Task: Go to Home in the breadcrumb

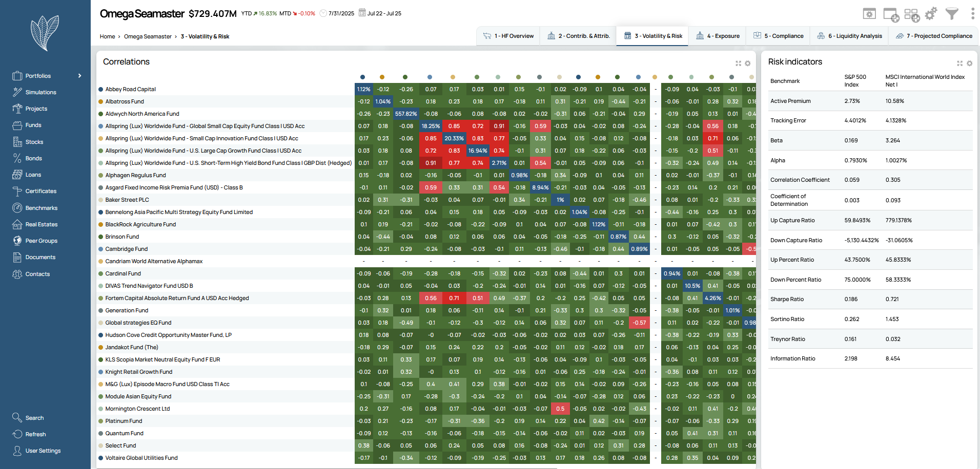Action: tap(107, 36)
